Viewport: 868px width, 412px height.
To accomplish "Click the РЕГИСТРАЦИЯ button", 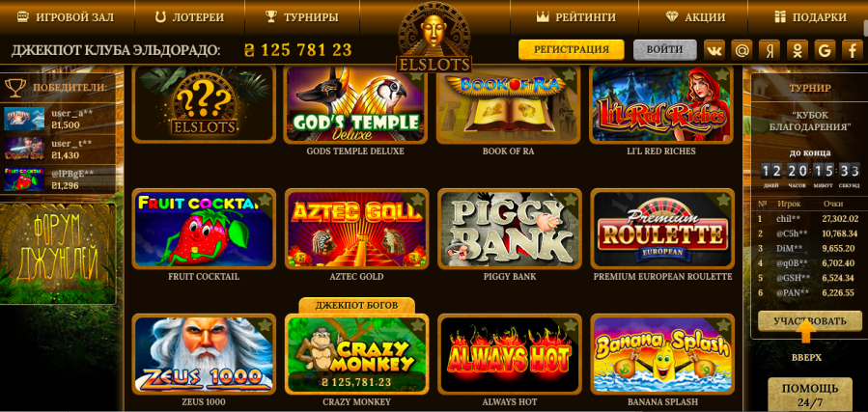I will point(572,50).
